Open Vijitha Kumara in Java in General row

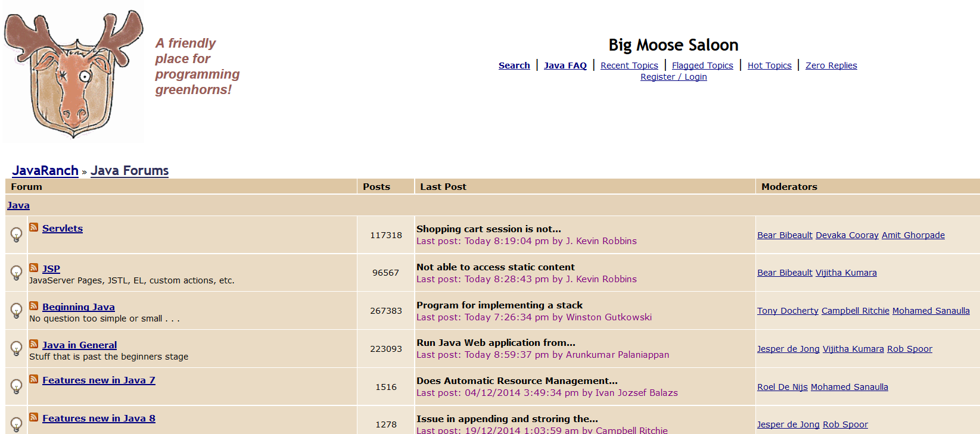(853, 349)
